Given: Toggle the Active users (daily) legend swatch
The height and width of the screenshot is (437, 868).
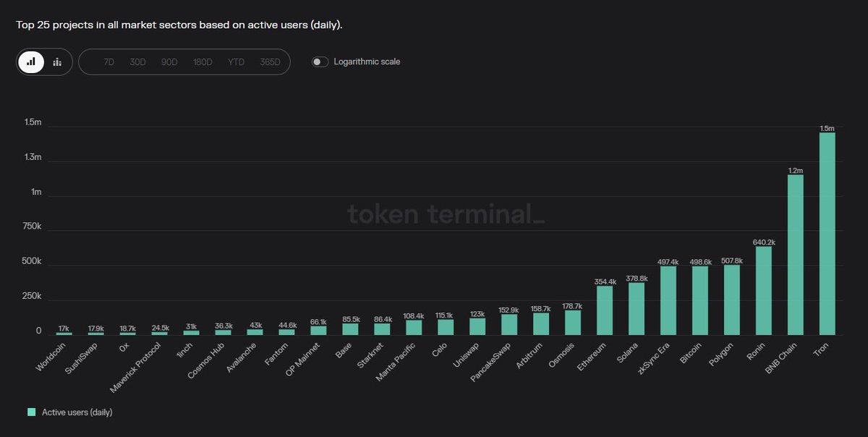Looking at the screenshot, I should (x=31, y=412).
